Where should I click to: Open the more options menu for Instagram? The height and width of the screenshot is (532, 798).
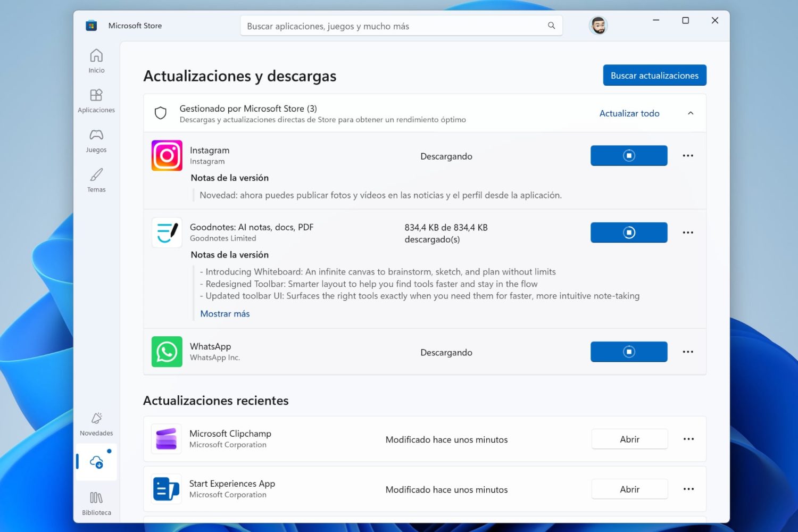tap(688, 155)
